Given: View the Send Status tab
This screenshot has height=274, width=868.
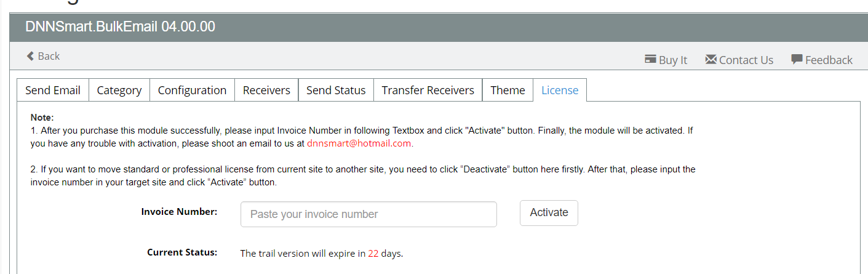Looking at the screenshot, I should click(x=336, y=90).
